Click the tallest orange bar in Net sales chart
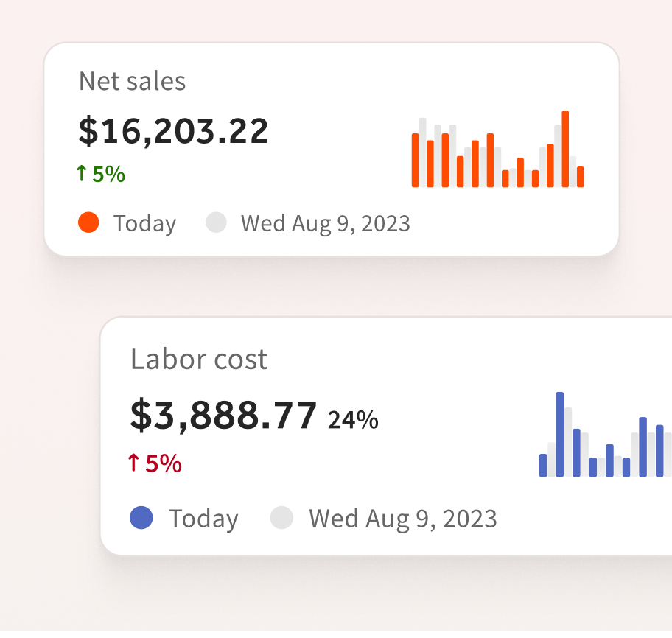672x638 pixels. (x=565, y=147)
